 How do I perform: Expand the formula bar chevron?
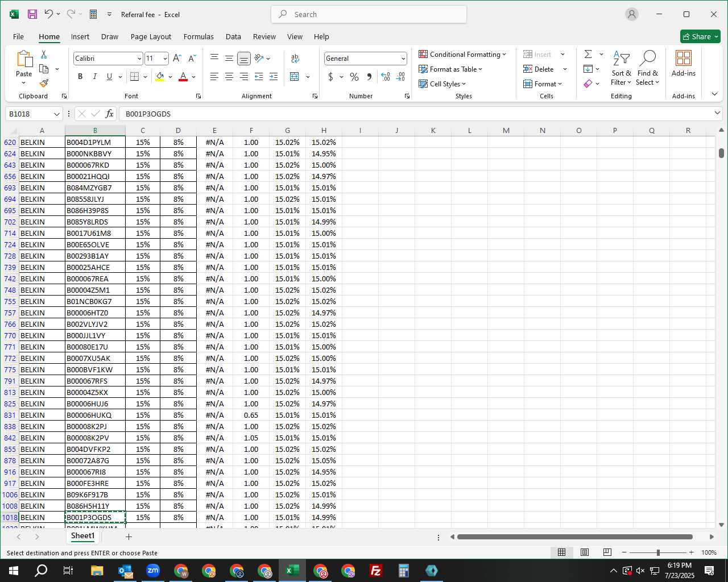point(717,114)
